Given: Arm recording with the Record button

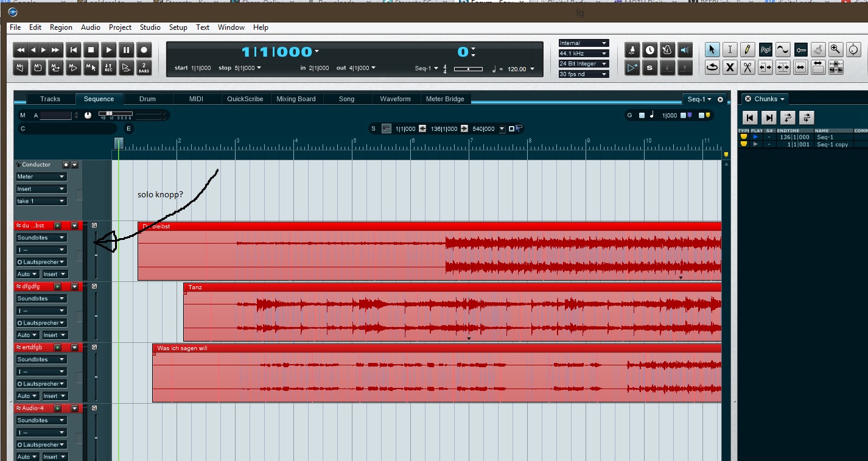Looking at the screenshot, I should [144, 50].
